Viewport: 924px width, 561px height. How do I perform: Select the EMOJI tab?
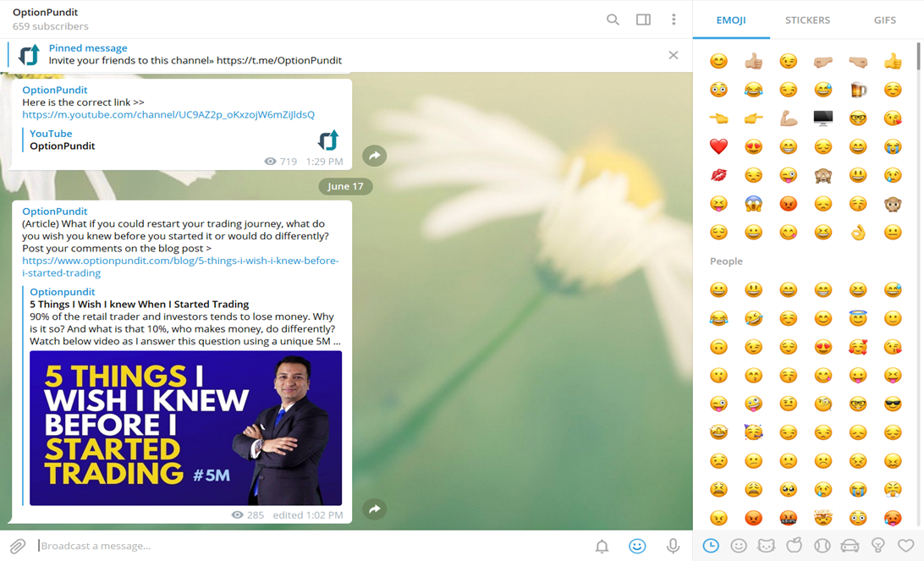point(731,20)
